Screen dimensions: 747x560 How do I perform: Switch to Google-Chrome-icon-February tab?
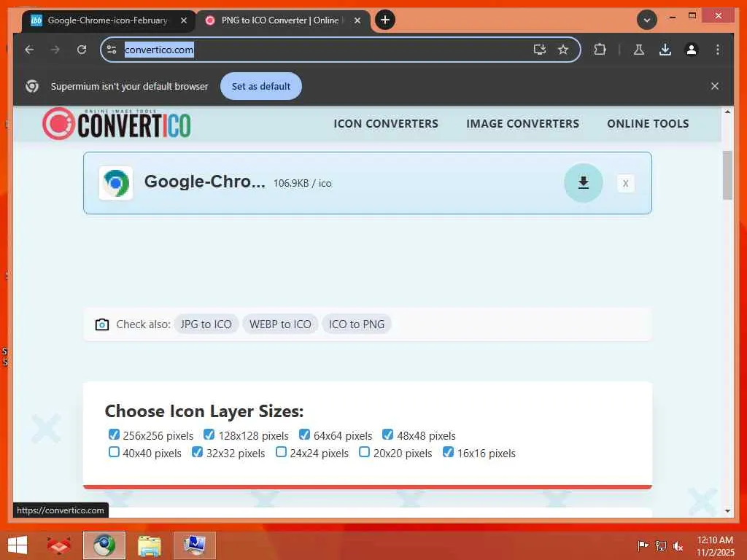coord(108,20)
